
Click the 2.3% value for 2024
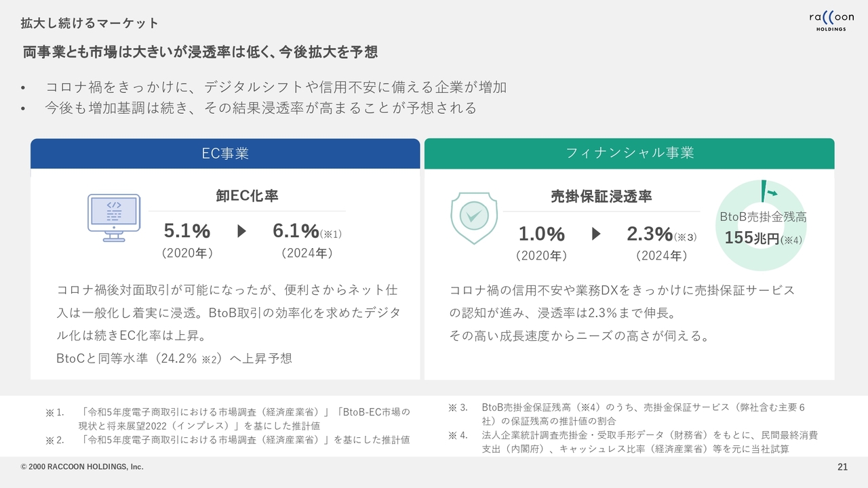click(650, 235)
